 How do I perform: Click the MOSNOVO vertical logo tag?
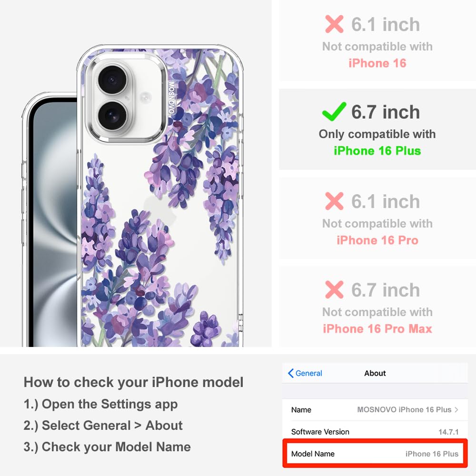coord(171,98)
